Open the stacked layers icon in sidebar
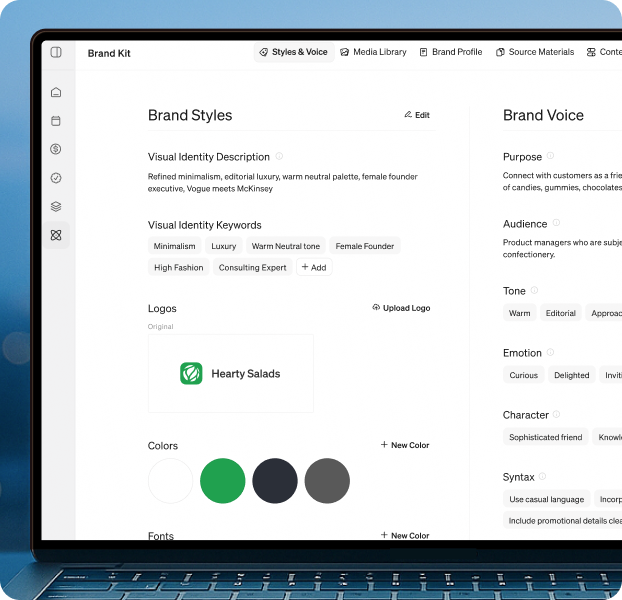This screenshot has height=600, width=622. point(56,206)
